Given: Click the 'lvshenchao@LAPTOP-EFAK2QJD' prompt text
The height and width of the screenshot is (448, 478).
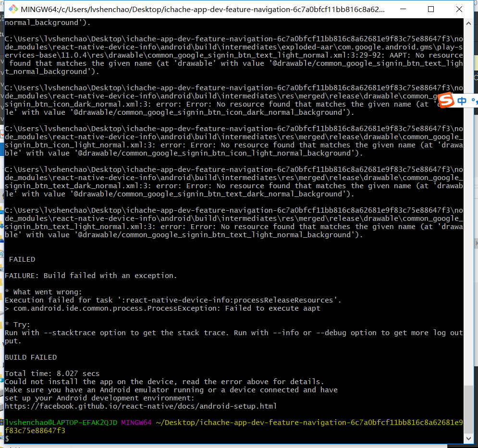Looking at the screenshot, I should tap(61, 423).
